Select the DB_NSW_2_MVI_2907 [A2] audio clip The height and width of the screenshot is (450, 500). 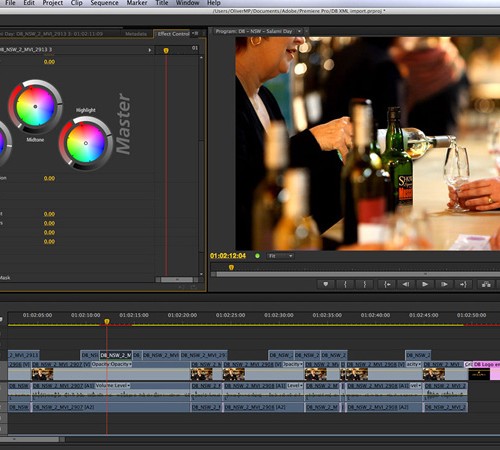pos(111,407)
